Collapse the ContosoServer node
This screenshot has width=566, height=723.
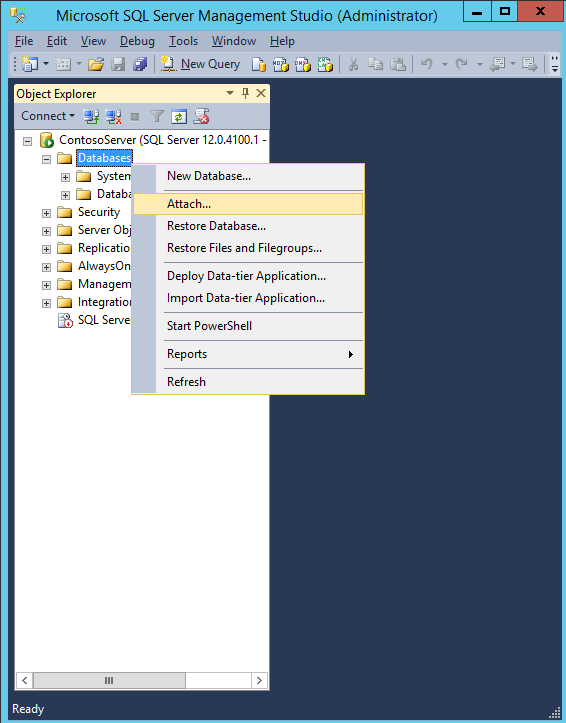coord(28,141)
